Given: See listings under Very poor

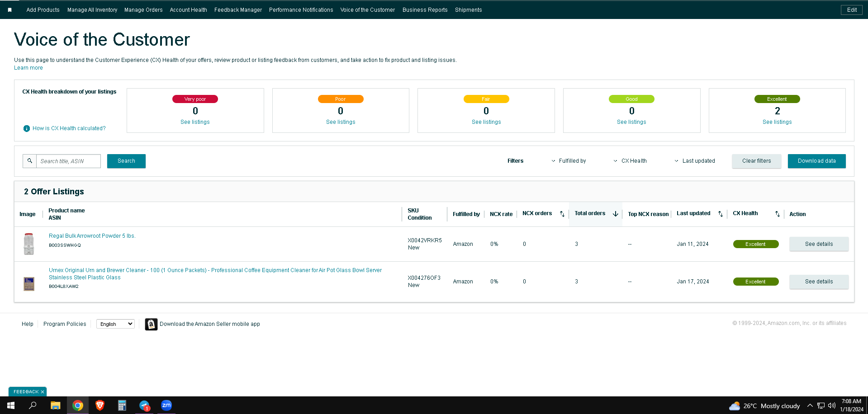Looking at the screenshot, I should pos(195,122).
